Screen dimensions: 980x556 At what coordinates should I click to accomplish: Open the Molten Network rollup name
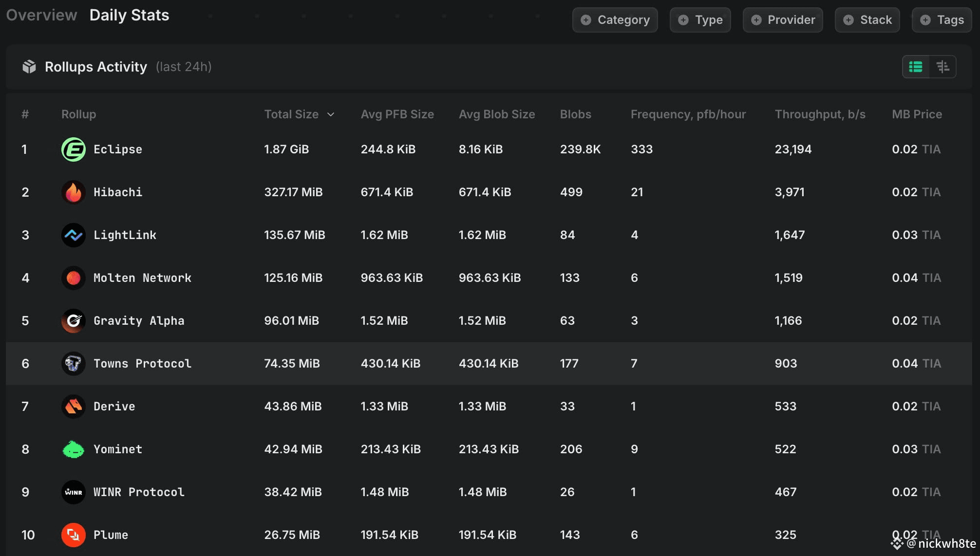[x=142, y=278]
